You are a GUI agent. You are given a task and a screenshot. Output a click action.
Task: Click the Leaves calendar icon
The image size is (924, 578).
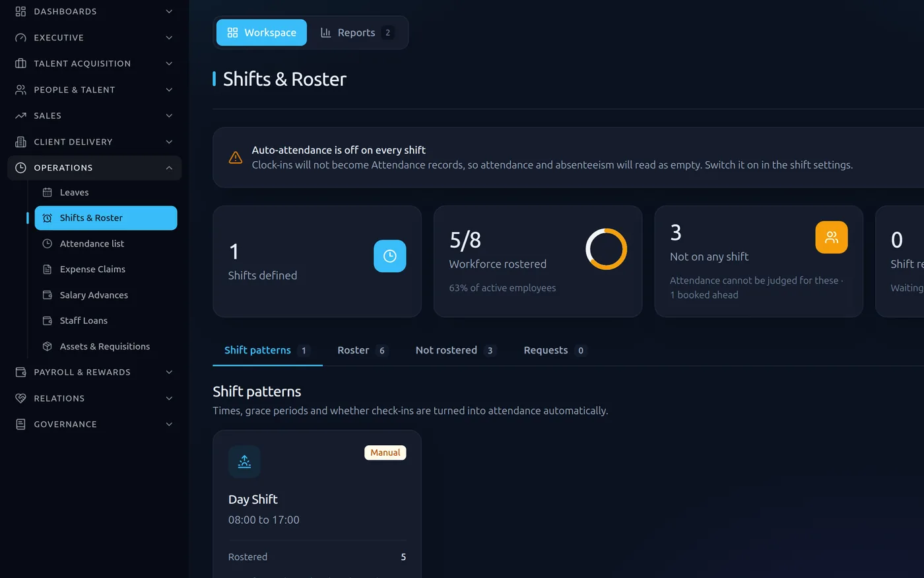pyautogui.click(x=48, y=192)
